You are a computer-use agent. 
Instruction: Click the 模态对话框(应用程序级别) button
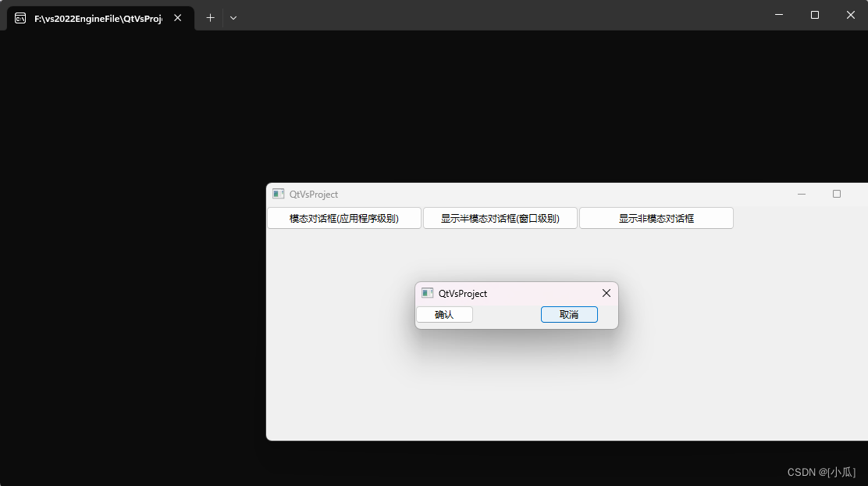coord(343,218)
